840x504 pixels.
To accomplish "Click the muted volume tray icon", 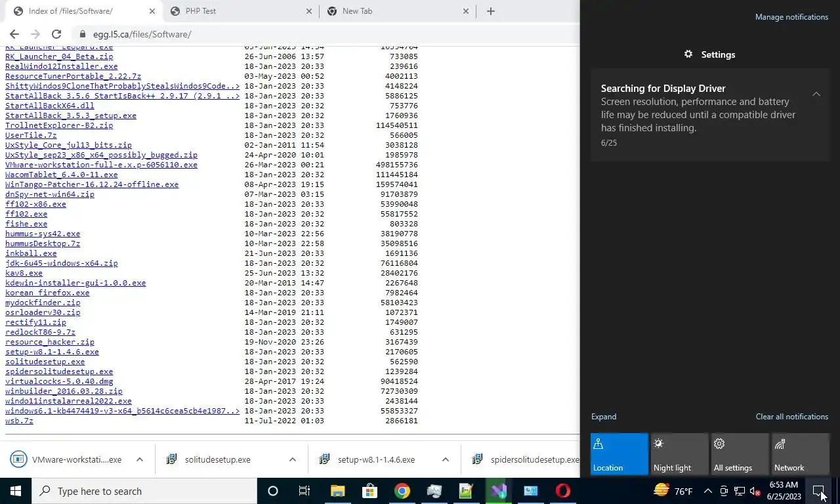I will 755,491.
